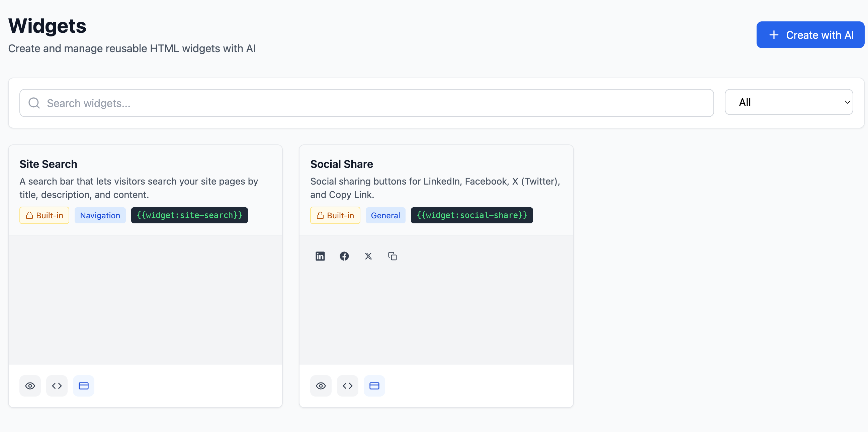This screenshot has width=868, height=432.
Task: Click Built-in badge on Social Share
Action: (x=335, y=215)
